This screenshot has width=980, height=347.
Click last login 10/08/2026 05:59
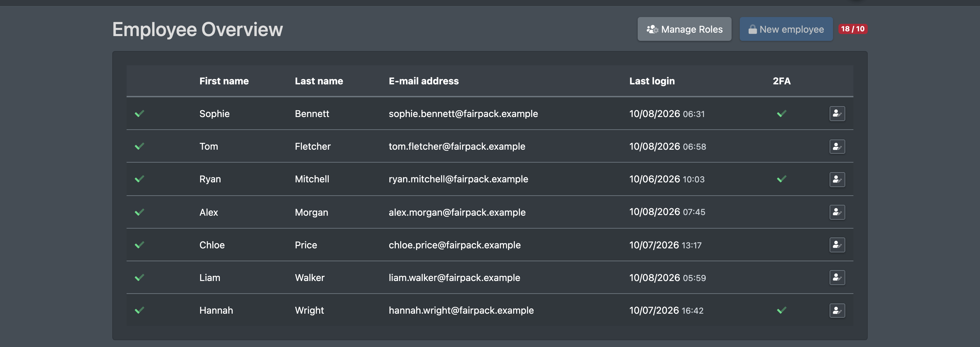point(667,278)
